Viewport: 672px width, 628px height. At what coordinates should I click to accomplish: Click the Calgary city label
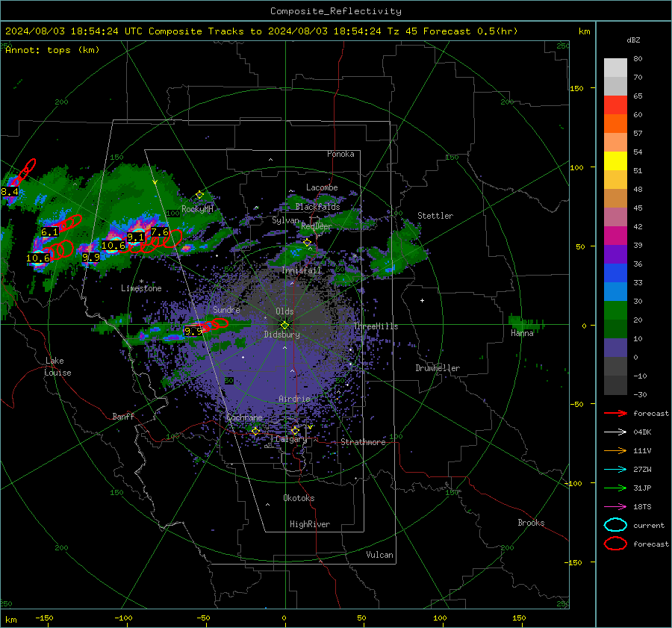(x=291, y=439)
